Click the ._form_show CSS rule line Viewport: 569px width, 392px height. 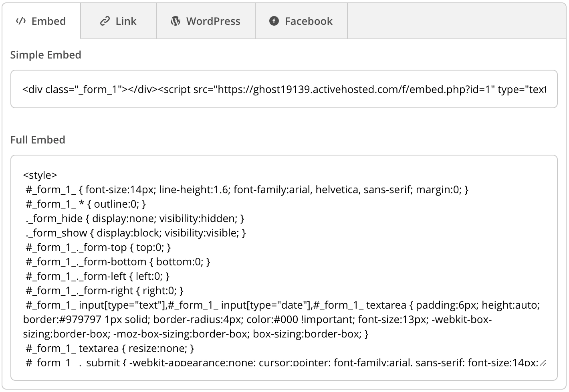tap(135, 233)
